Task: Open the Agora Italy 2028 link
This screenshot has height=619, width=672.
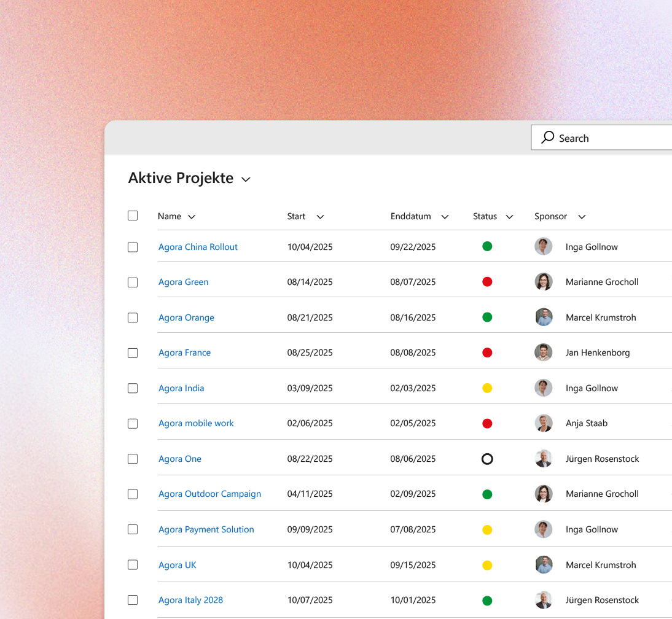Action: pyautogui.click(x=190, y=600)
